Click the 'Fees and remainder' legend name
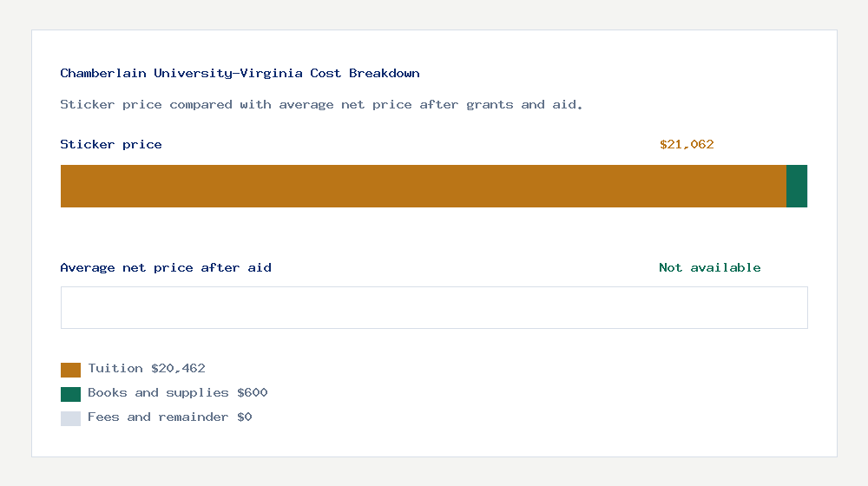Viewport: 868px width, 486px height. [x=158, y=417]
